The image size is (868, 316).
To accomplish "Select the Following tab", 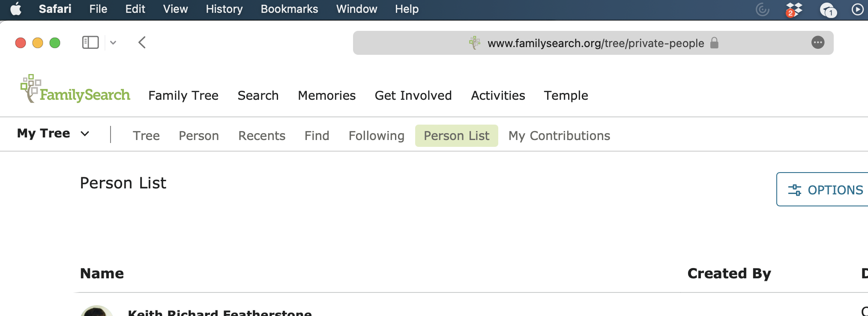I will coord(376,135).
